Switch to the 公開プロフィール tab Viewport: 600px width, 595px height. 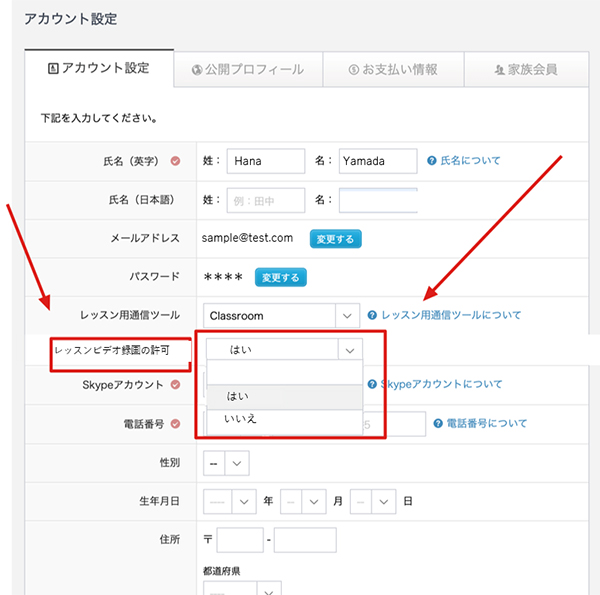[x=246, y=70]
